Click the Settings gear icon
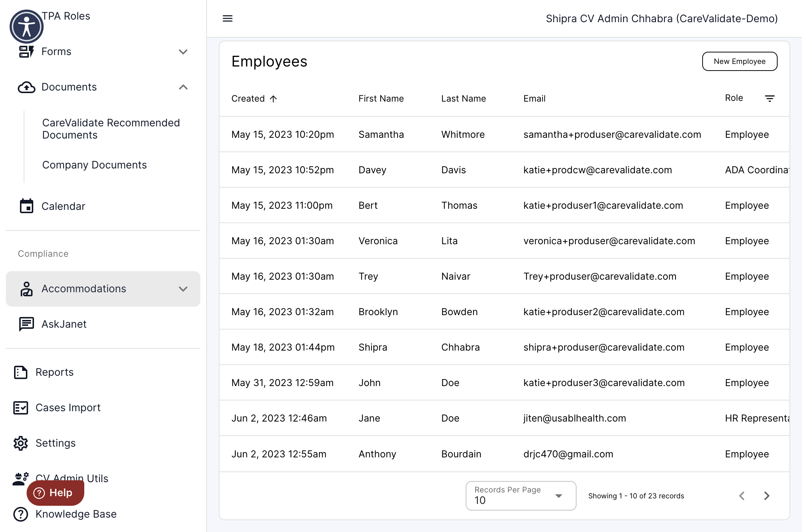Screen dimensions: 802x532 (x=21, y=443)
